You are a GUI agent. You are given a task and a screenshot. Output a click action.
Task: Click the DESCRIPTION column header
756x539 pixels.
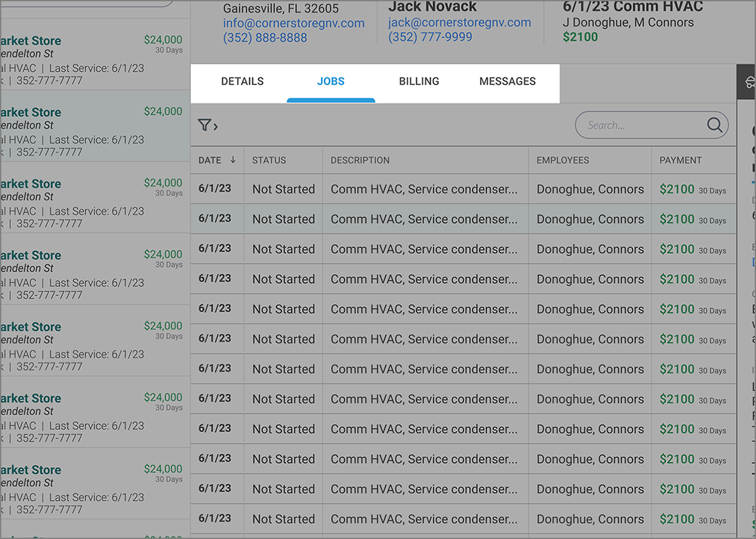tap(360, 160)
